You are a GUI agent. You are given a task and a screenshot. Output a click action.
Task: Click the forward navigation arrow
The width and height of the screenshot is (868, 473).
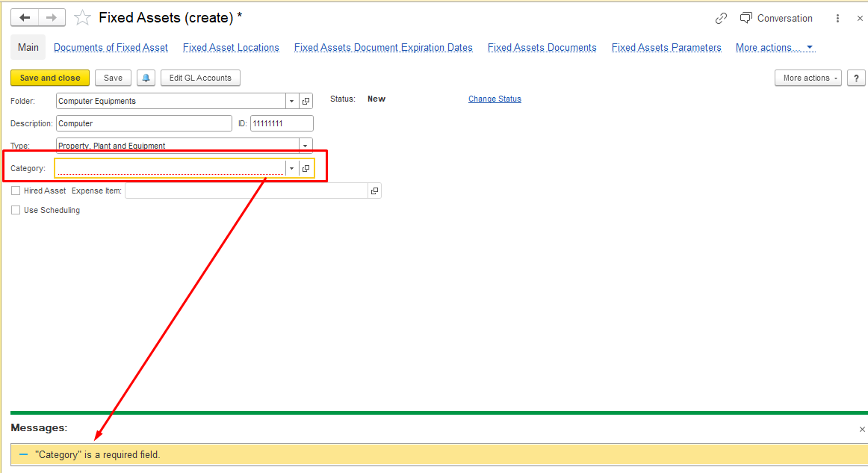point(52,18)
